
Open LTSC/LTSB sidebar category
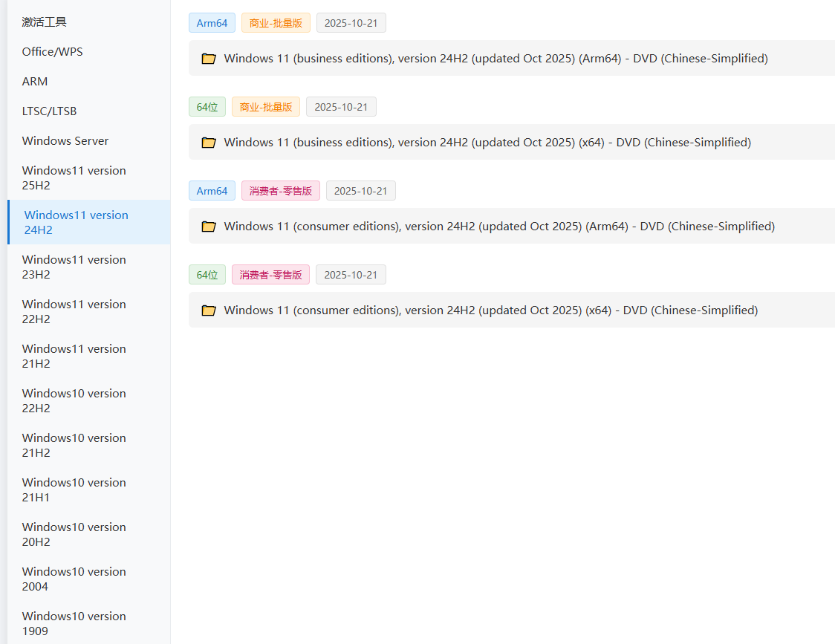point(49,111)
